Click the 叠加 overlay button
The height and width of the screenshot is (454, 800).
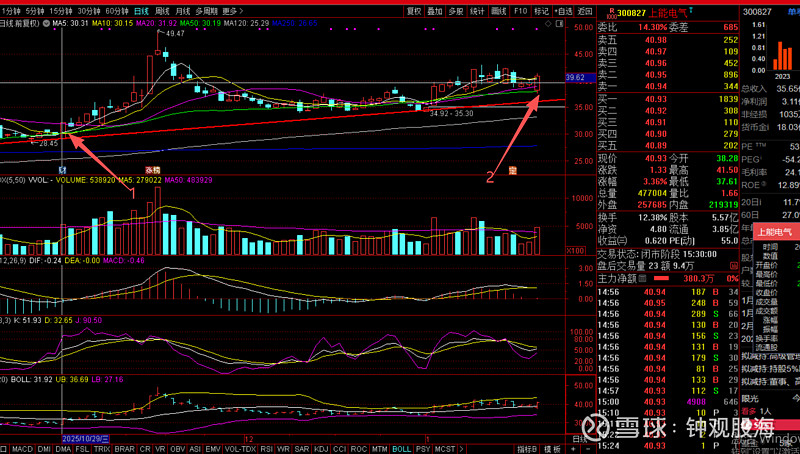[435, 11]
